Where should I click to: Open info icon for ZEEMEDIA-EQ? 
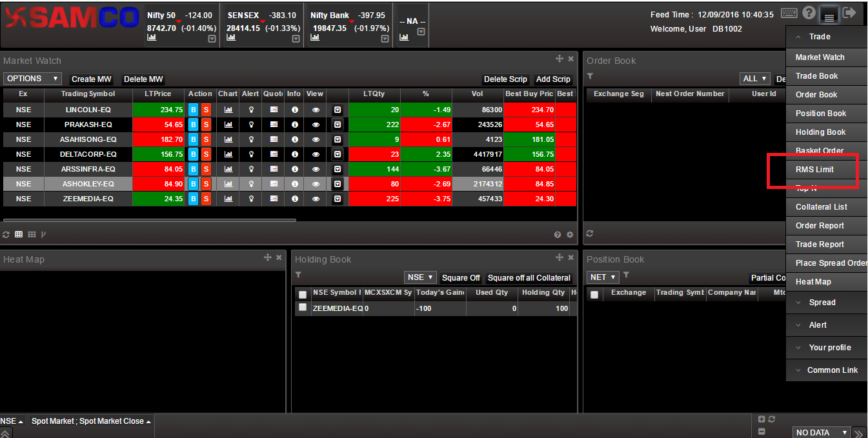tap(294, 199)
